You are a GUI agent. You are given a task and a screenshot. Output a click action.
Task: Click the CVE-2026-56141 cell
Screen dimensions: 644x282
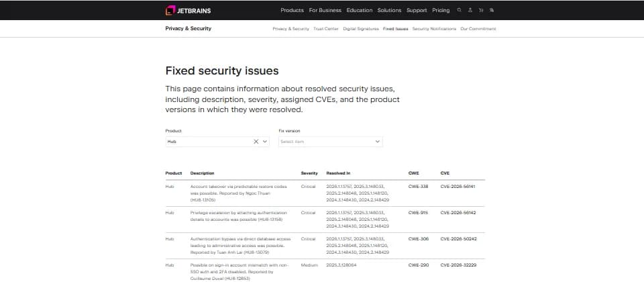(x=458, y=187)
